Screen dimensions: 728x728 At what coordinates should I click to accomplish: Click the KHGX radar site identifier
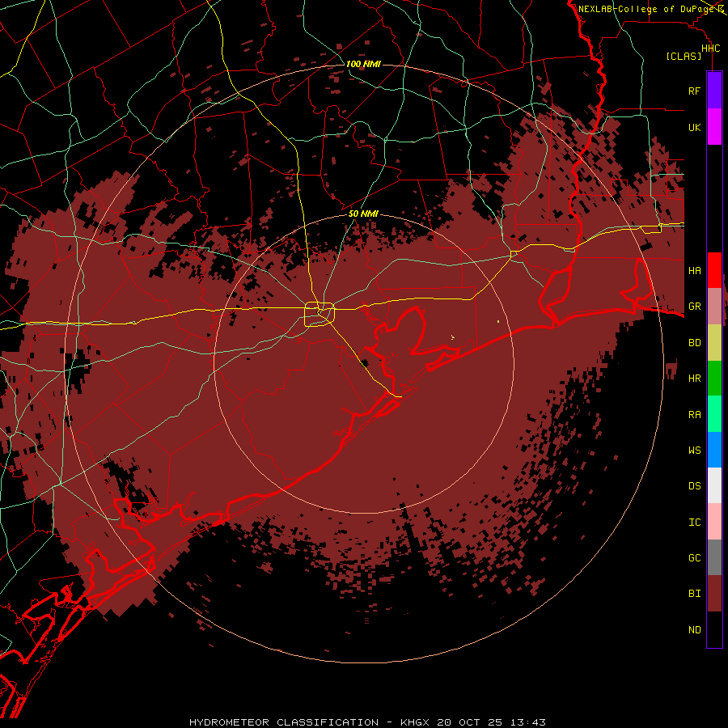click(x=415, y=722)
